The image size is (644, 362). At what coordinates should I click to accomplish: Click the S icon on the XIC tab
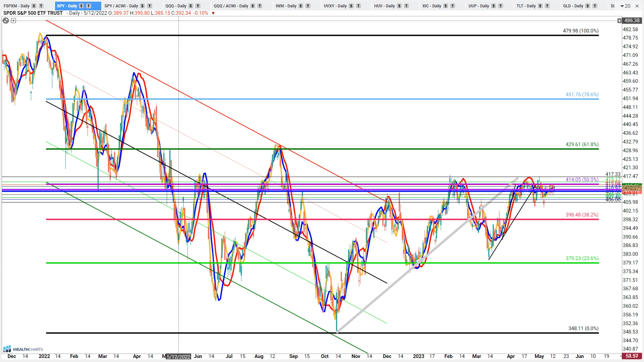445,6
